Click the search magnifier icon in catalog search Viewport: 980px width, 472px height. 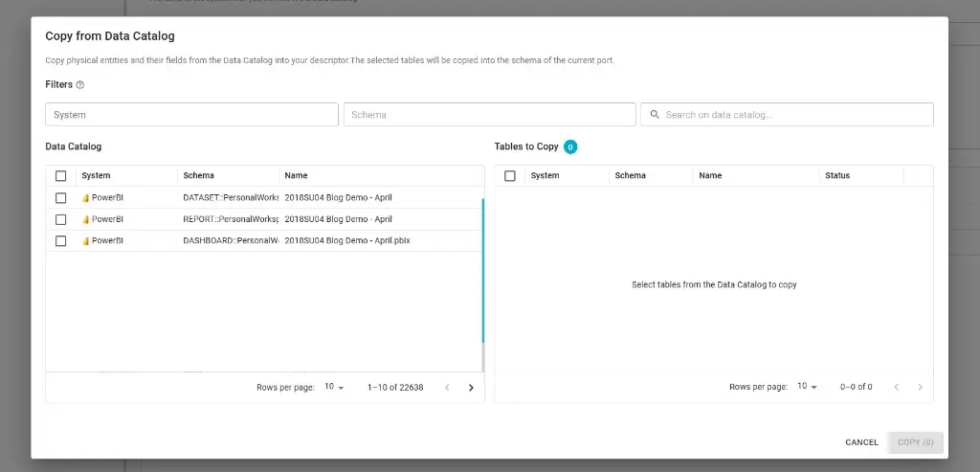[x=655, y=114]
